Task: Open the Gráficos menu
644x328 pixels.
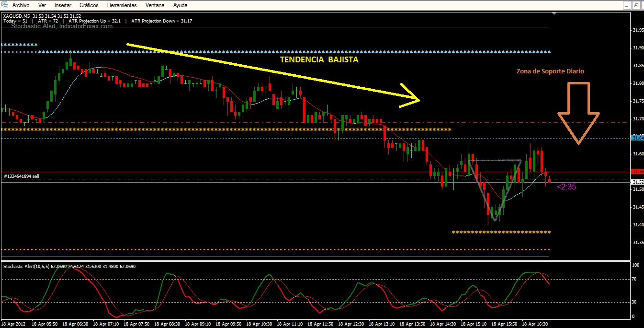Action: [89, 5]
